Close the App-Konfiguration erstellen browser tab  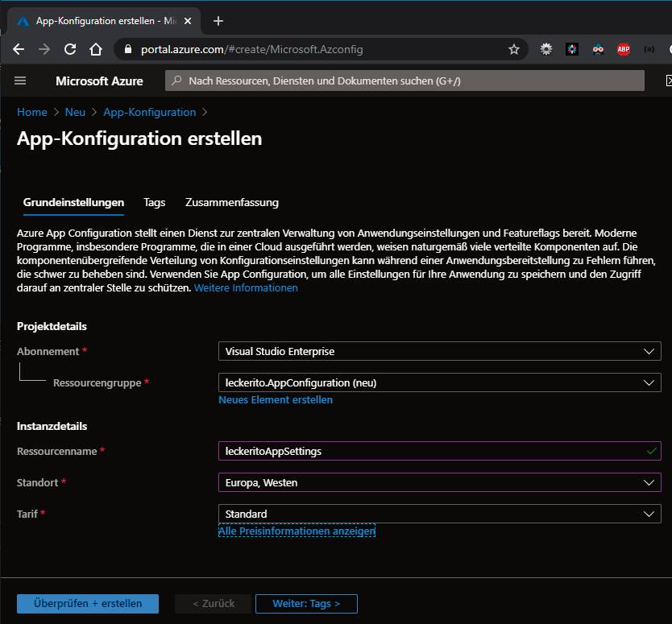188,21
